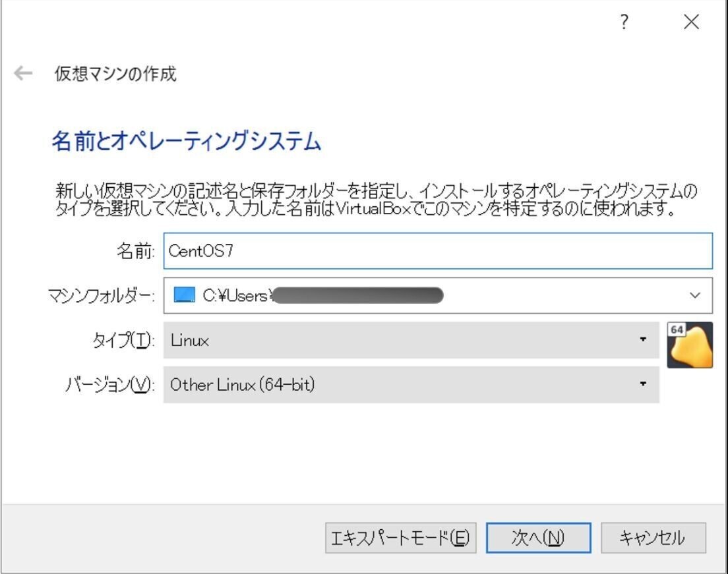Switch to エキスパートモード

(401, 538)
